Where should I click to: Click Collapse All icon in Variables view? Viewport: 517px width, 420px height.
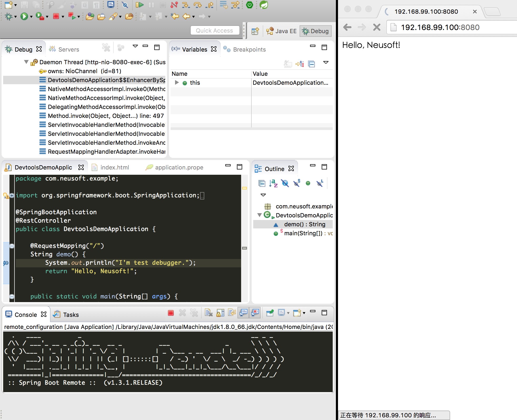click(312, 64)
